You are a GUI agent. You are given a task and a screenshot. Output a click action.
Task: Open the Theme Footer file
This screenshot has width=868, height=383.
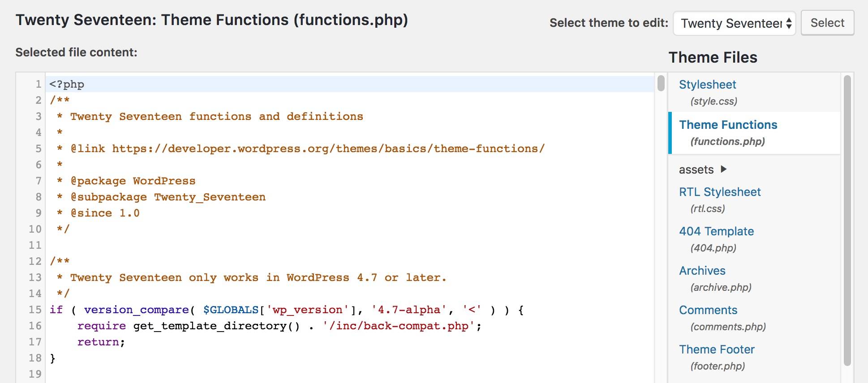716,349
